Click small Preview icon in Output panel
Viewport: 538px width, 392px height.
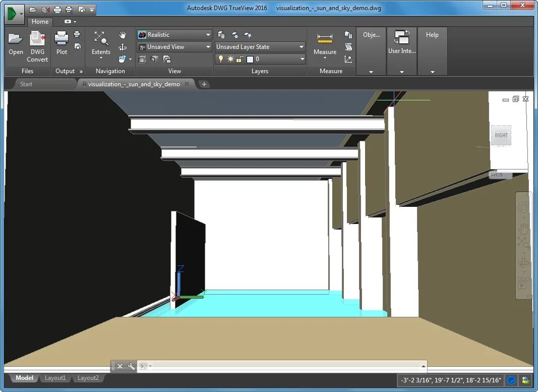[78, 46]
